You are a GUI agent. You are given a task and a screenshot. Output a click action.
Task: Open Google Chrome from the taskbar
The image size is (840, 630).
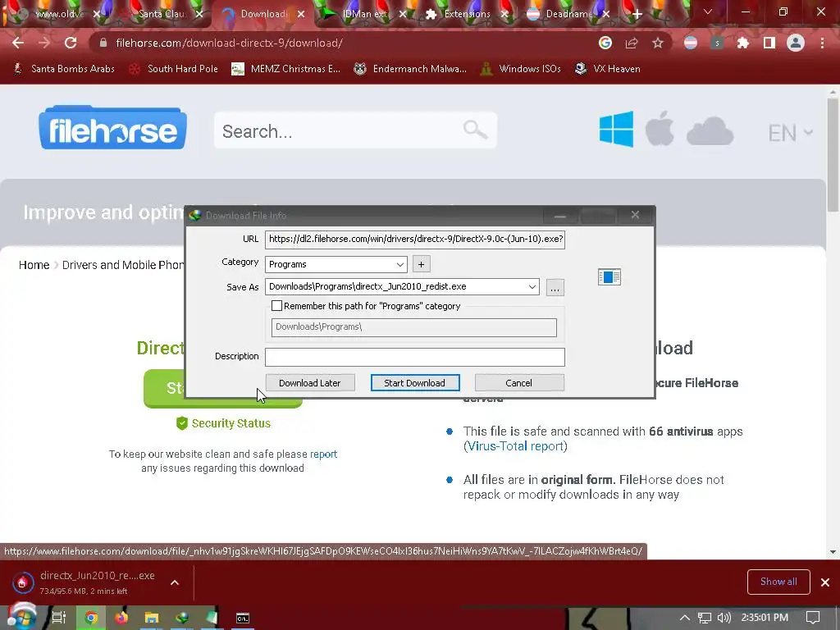(92, 619)
